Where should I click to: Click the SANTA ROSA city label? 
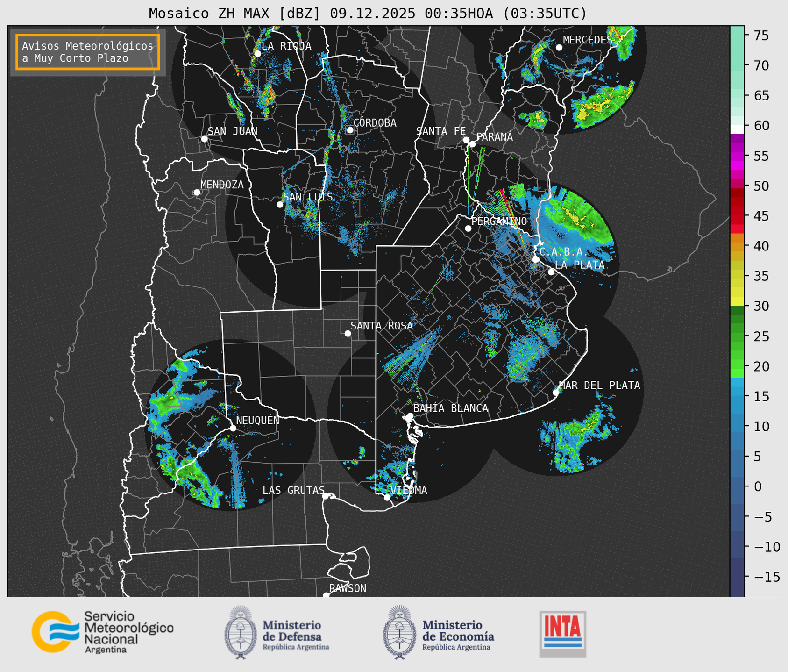tap(382, 326)
